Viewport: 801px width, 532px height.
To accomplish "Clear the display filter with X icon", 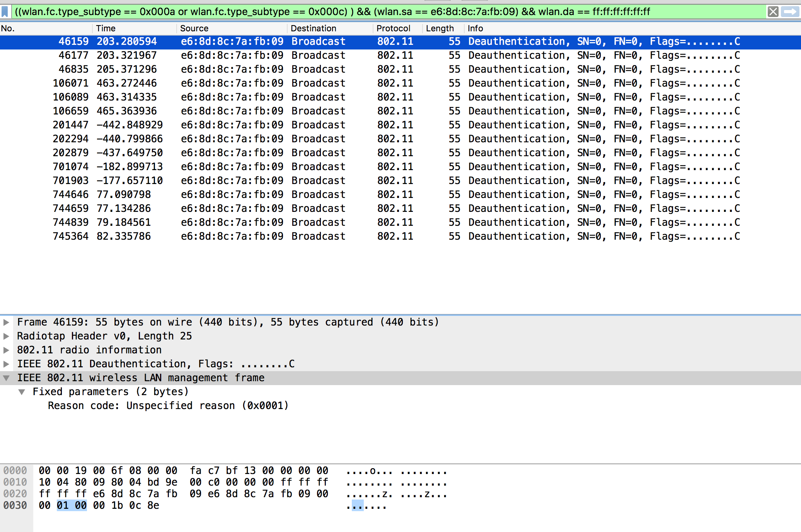I will (x=773, y=12).
